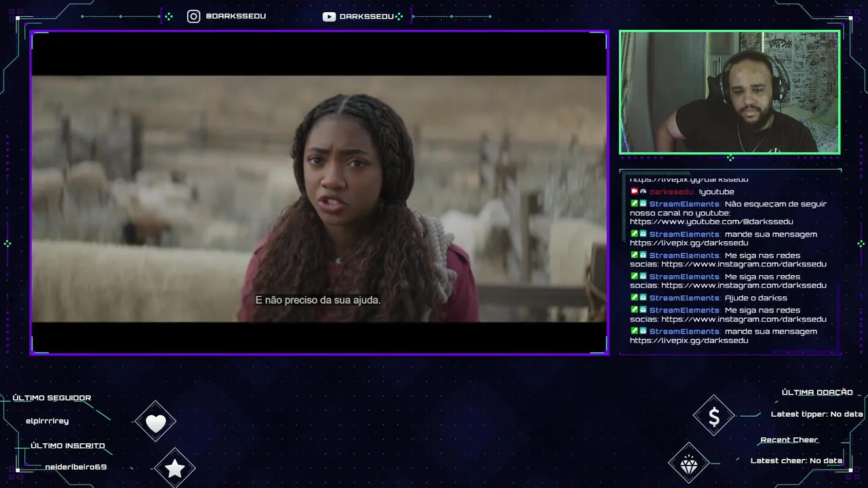Viewport: 868px width, 488px height.
Task: Select StreamElements name beside 'Ajude o darkss'
Action: [684, 298]
